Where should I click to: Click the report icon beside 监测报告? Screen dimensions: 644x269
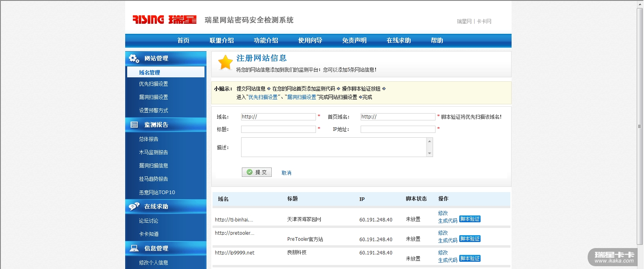(x=134, y=125)
